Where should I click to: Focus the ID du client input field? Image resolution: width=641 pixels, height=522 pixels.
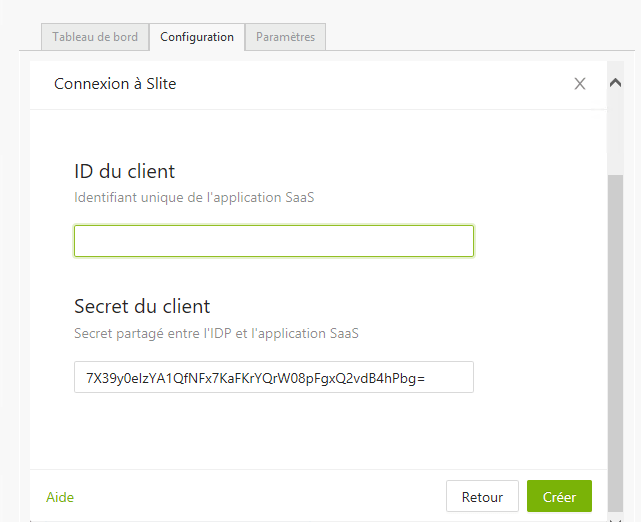pos(274,241)
